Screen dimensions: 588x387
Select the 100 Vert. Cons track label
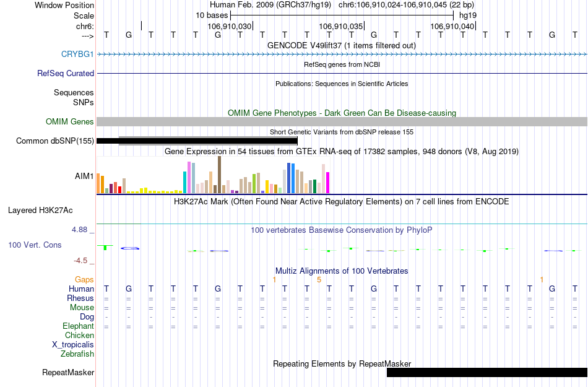(35, 245)
